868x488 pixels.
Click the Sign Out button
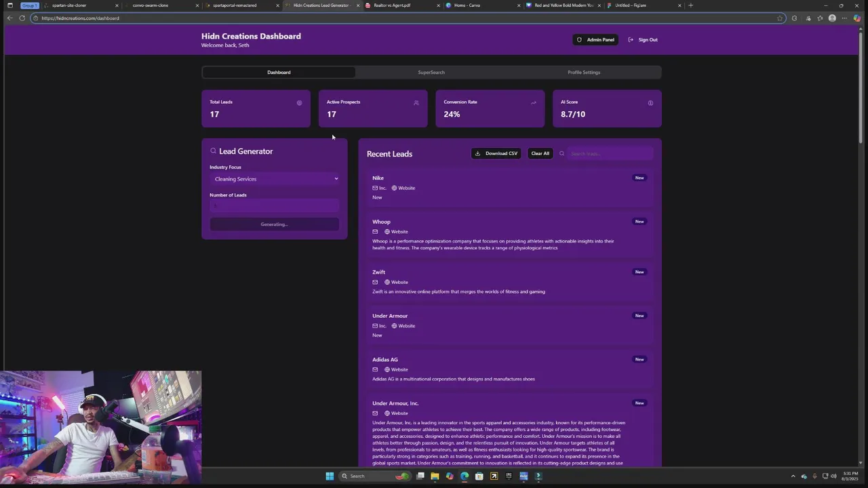click(x=643, y=40)
